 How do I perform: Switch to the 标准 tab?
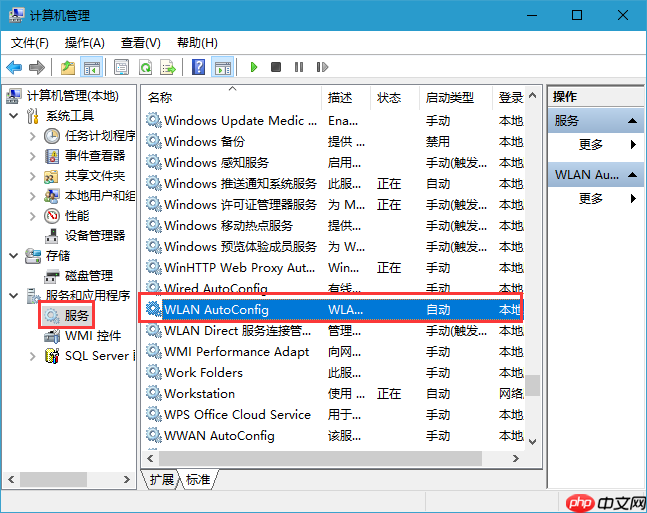pos(198,479)
